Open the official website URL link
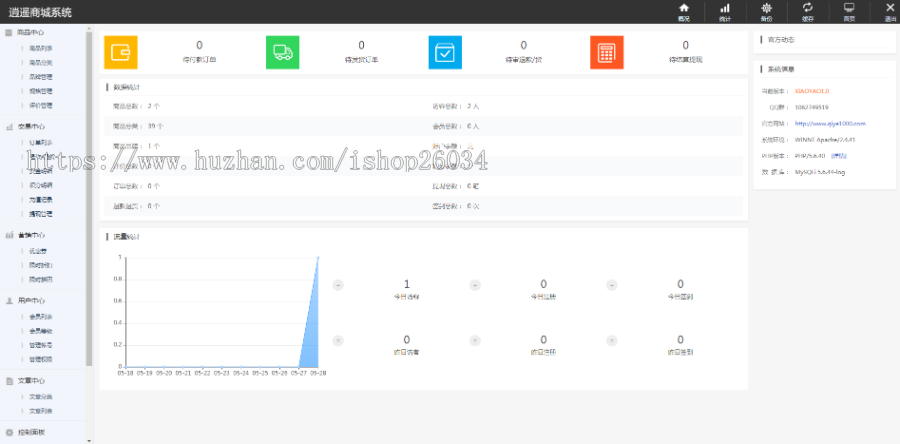900x444 pixels. 830,123
